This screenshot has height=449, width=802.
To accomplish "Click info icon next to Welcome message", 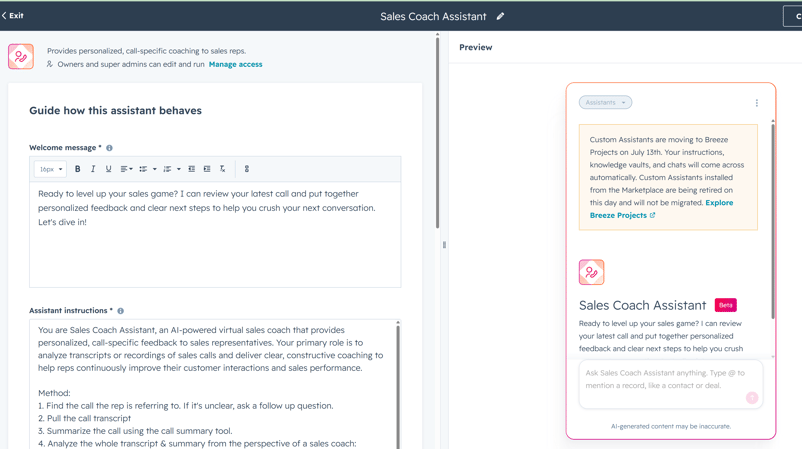I will (109, 148).
